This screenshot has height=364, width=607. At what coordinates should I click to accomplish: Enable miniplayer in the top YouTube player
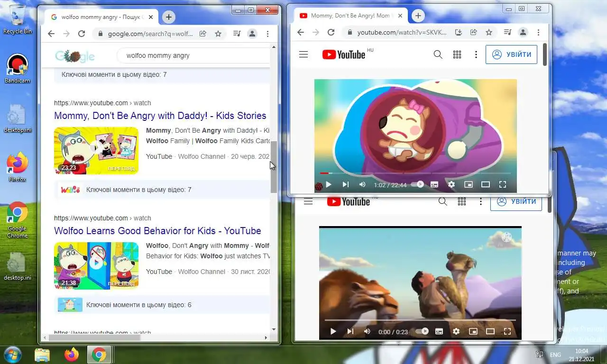[469, 184]
